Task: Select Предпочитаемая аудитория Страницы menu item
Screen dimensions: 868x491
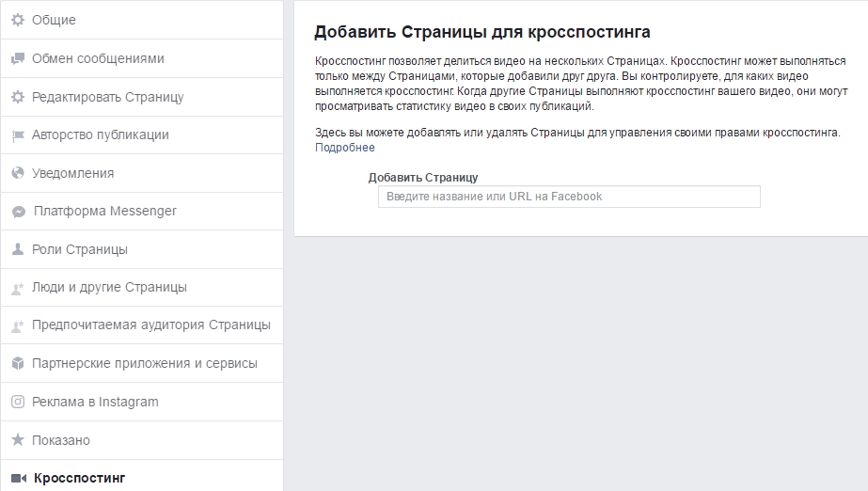Action: coord(150,325)
